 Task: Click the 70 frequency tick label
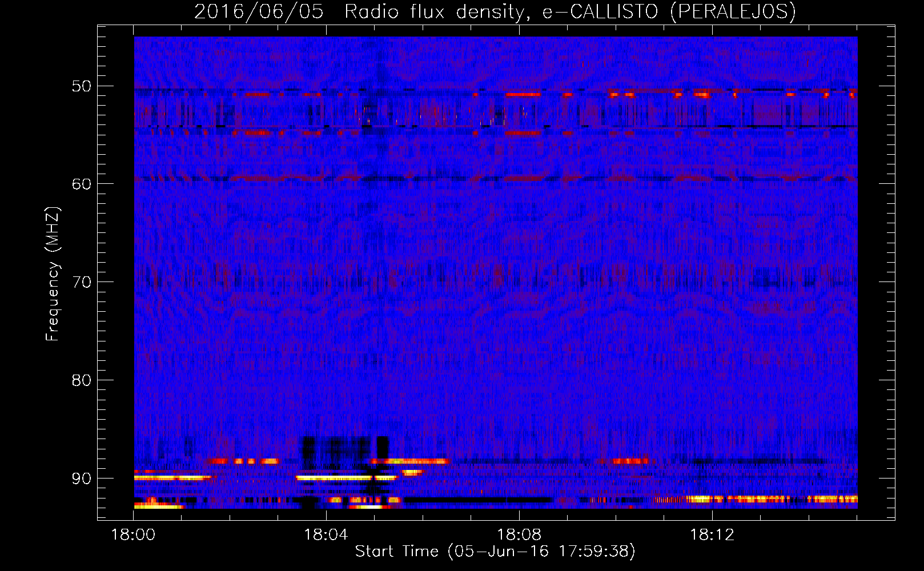(x=81, y=282)
